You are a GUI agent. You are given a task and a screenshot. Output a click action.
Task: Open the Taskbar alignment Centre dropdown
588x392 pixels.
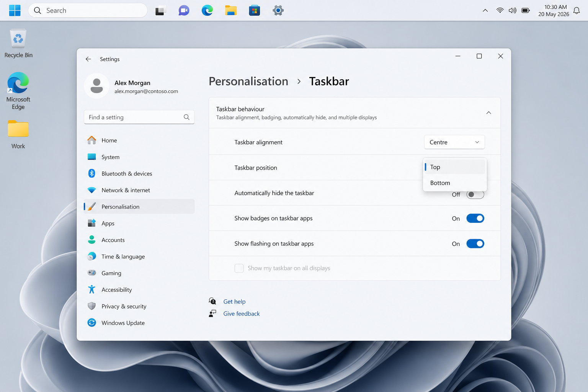(x=454, y=142)
